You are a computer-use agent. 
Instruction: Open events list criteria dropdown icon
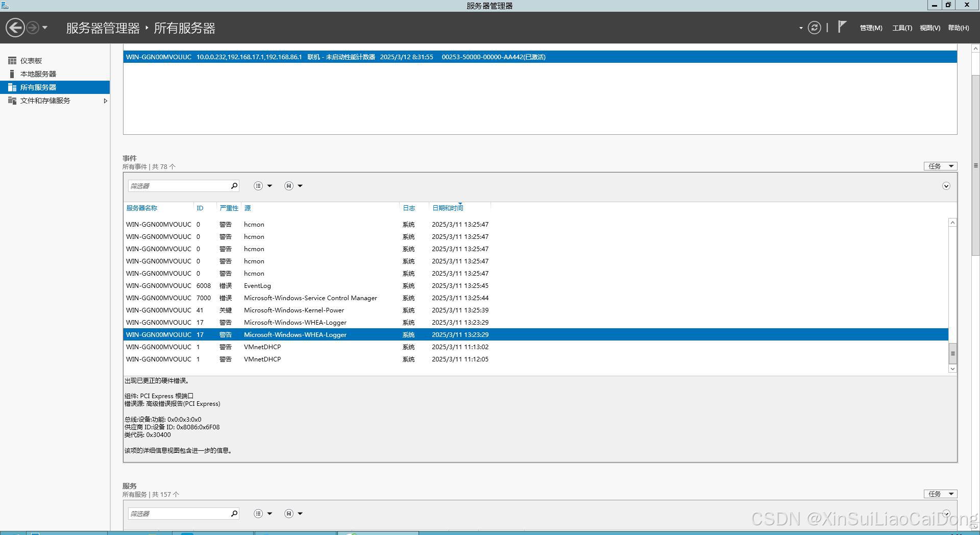click(263, 186)
